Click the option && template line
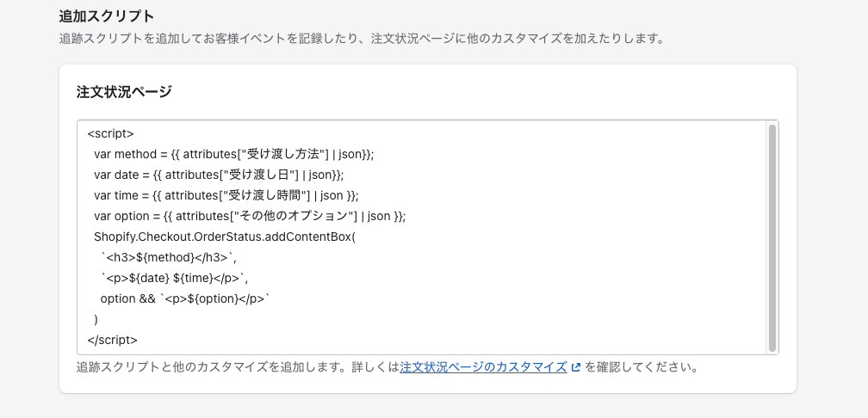The height and width of the screenshot is (418, 868). pyautogui.click(x=185, y=298)
